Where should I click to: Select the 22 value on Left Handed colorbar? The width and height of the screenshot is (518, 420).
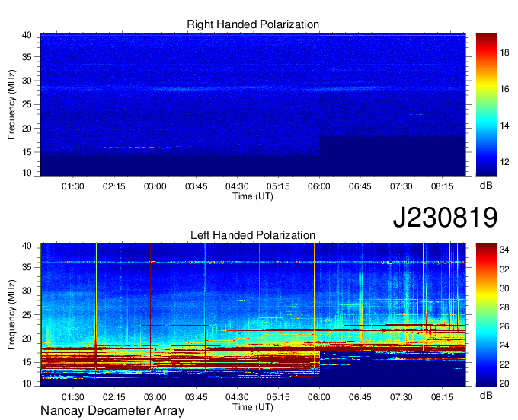504,364
